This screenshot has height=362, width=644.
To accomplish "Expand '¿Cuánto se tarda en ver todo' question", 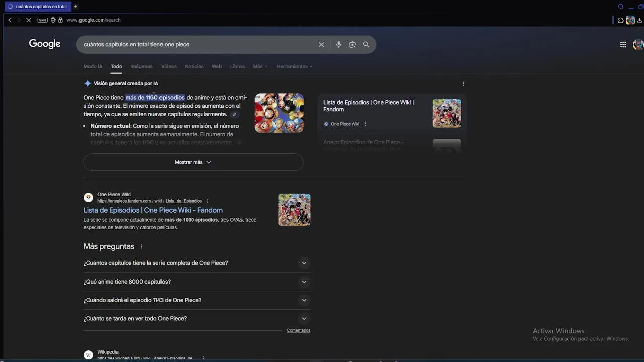I will [x=197, y=318].
